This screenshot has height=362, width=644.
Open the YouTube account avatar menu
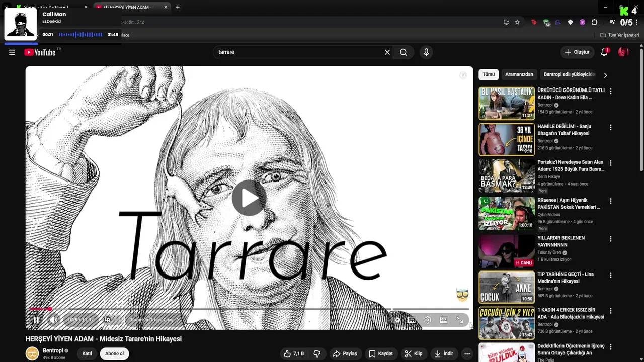[x=624, y=52]
